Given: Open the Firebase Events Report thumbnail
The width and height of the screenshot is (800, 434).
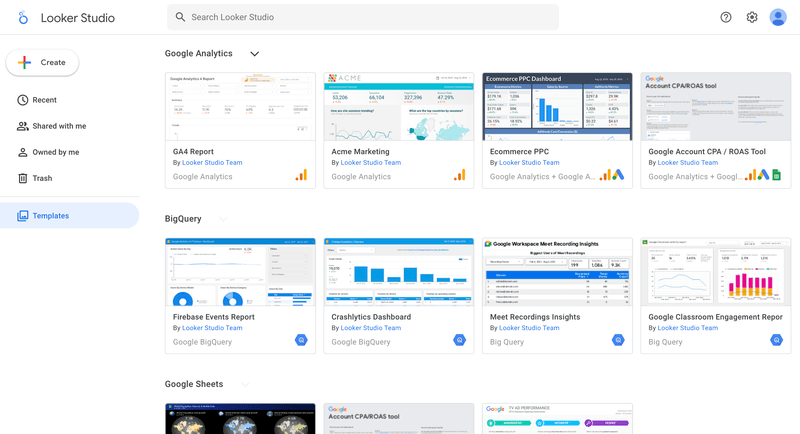Looking at the screenshot, I should point(240,272).
